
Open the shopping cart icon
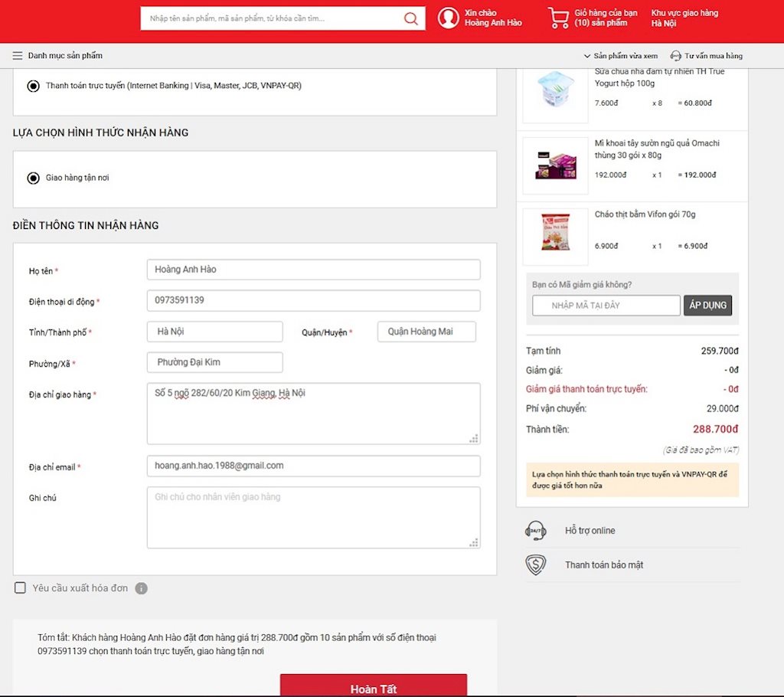click(558, 18)
